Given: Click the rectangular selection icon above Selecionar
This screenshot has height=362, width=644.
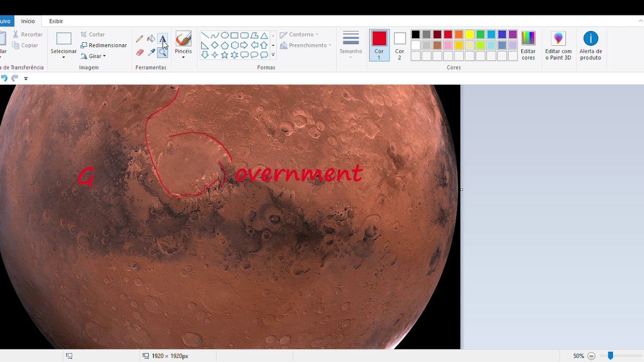Looking at the screenshot, I should click(63, 39).
